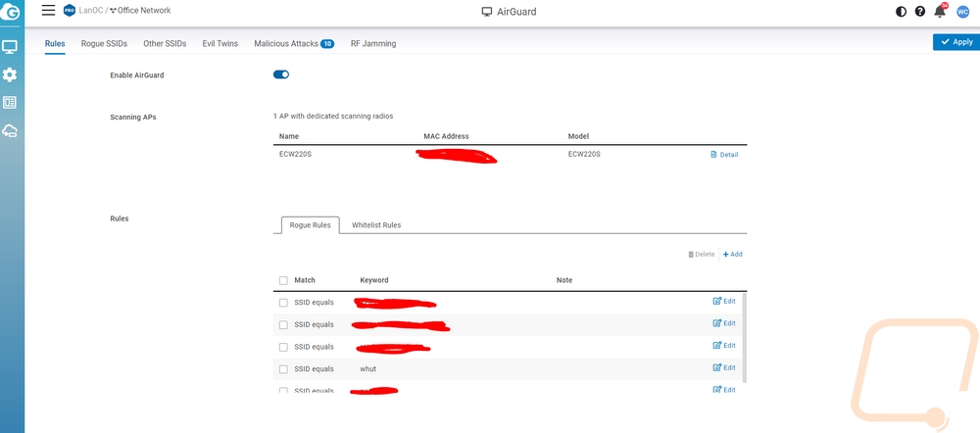Click the rules list vertical scrollbar
Image resolution: width=980 pixels, height=433 pixels.
745,337
